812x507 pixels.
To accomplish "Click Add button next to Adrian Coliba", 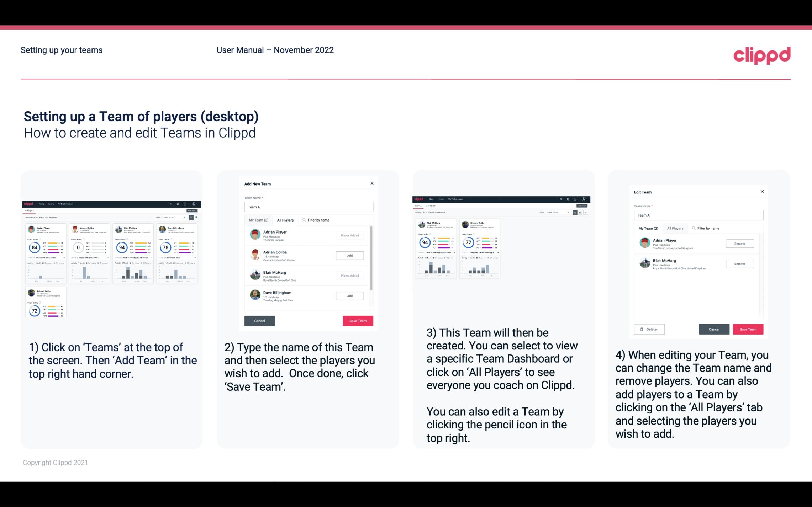I will pos(349,255).
